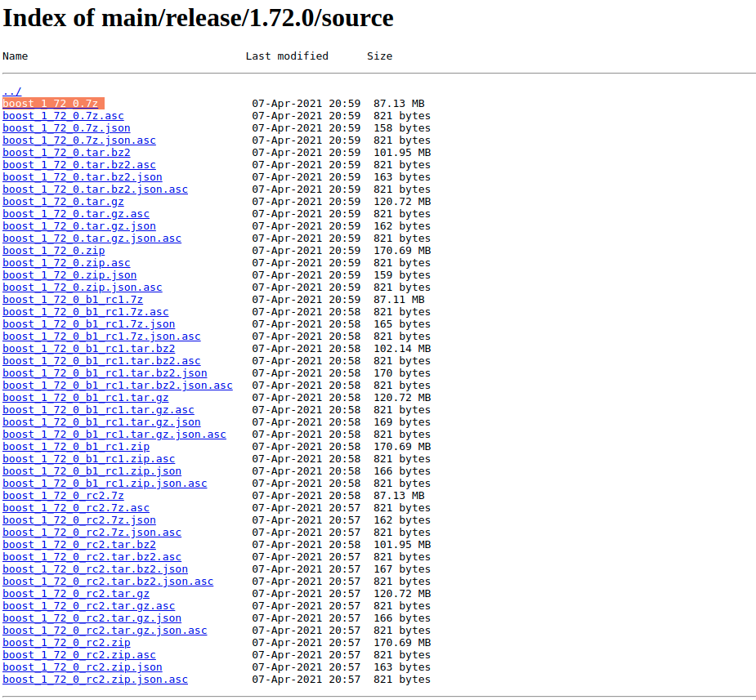Download boost_1_72_0_rc2.tar.bz2 archive
This screenshot has height=700, width=756.
click(79, 545)
